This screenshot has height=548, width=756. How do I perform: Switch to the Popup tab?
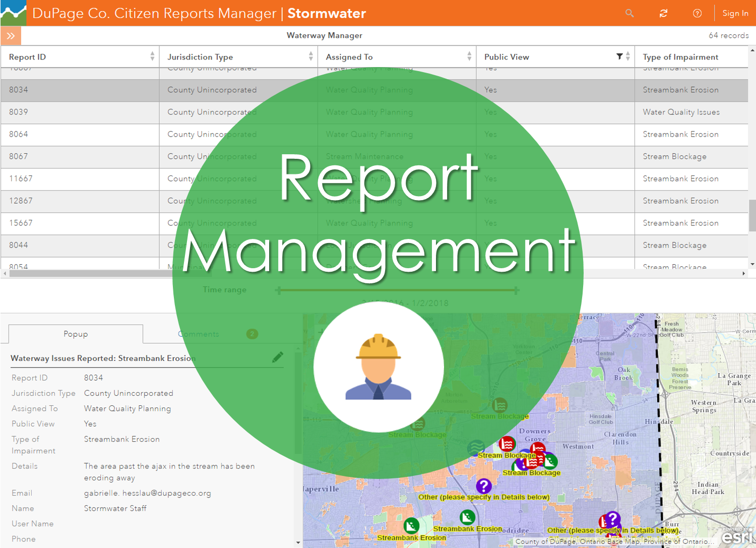click(76, 334)
